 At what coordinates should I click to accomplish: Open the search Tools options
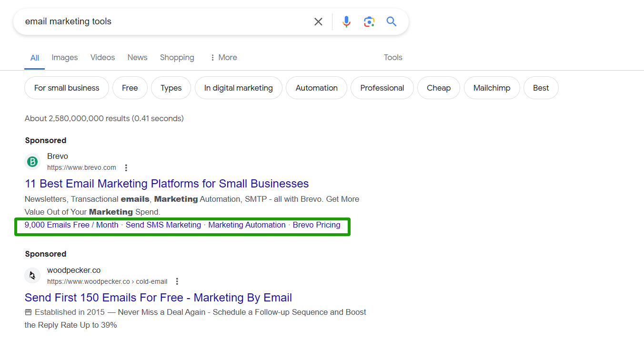(x=393, y=57)
